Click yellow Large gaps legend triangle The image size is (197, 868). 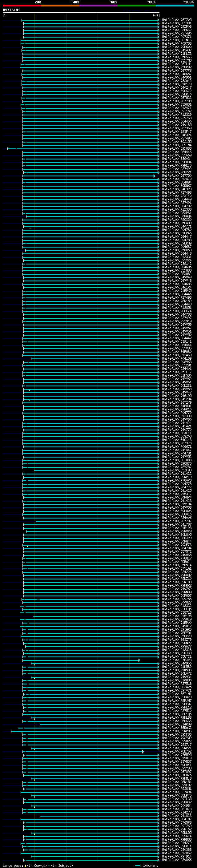25,865
